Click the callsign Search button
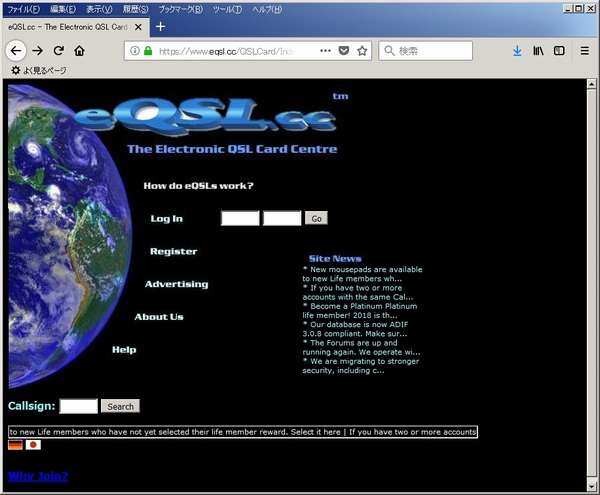 coord(120,406)
